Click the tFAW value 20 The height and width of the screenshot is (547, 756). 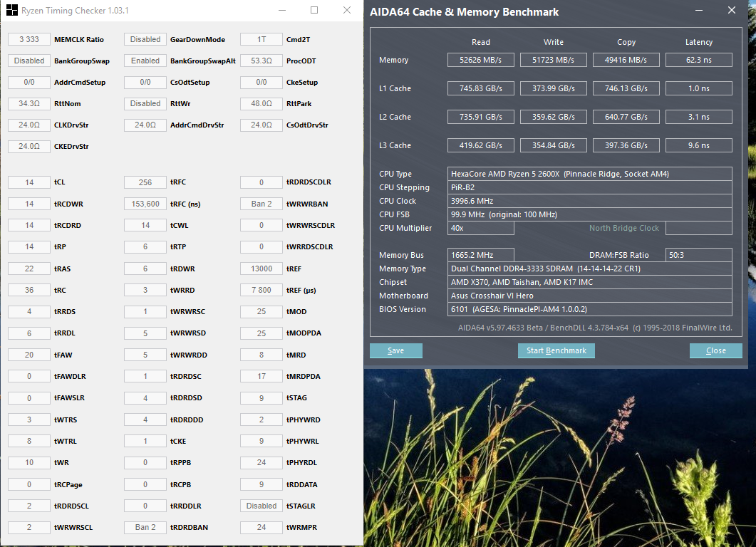pos(29,355)
